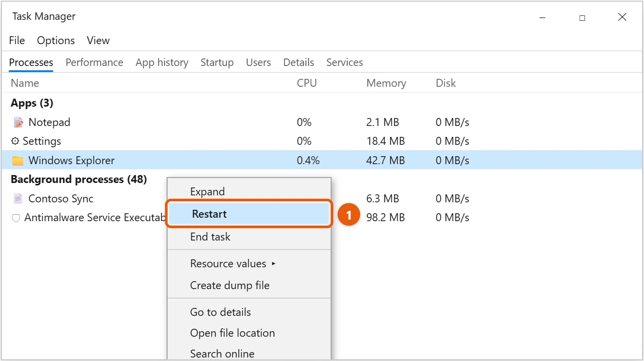The height and width of the screenshot is (361, 644).
Task: Click the 2.1 MB memory value
Action: pyautogui.click(x=383, y=122)
